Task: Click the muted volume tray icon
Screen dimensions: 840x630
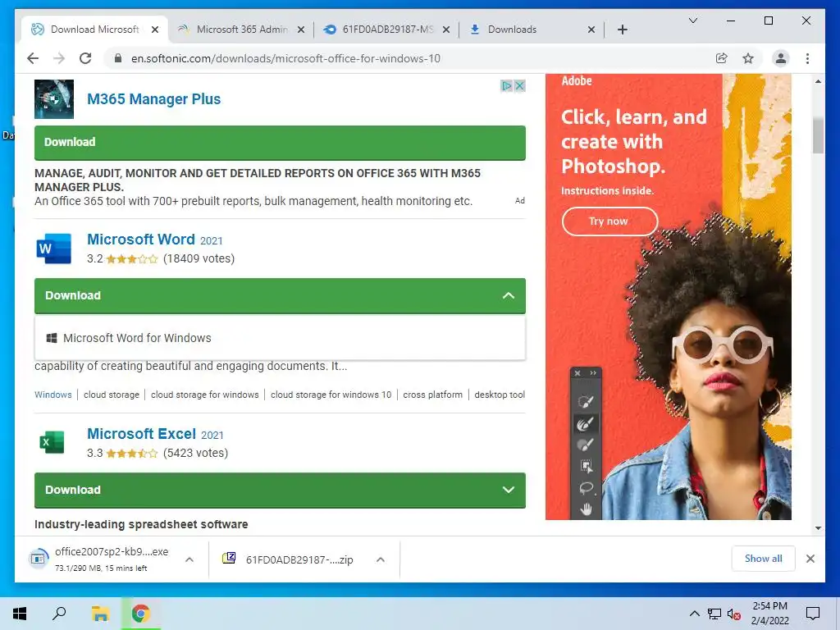Action: 733,614
